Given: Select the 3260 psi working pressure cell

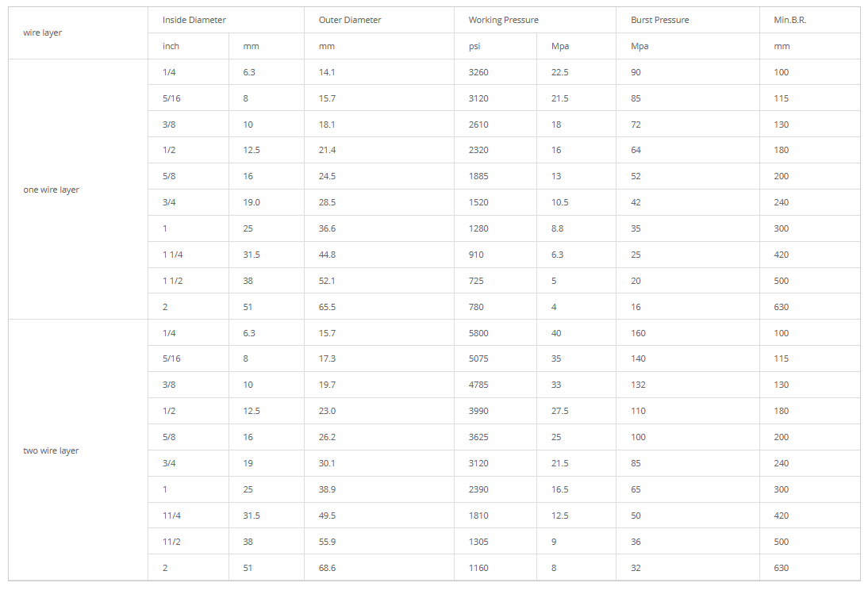Looking at the screenshot, I should tap(478, 72).
